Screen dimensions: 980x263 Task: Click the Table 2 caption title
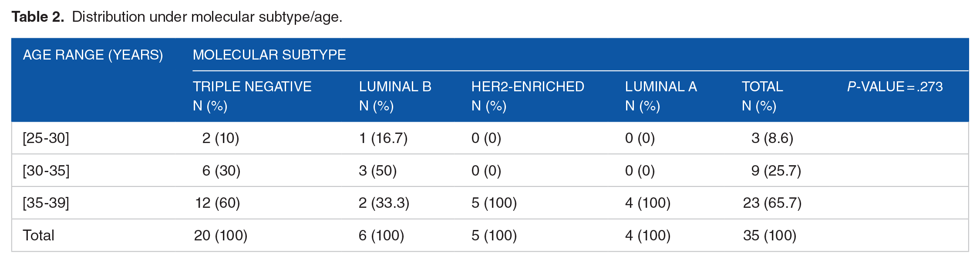click(x=177, y=17)
